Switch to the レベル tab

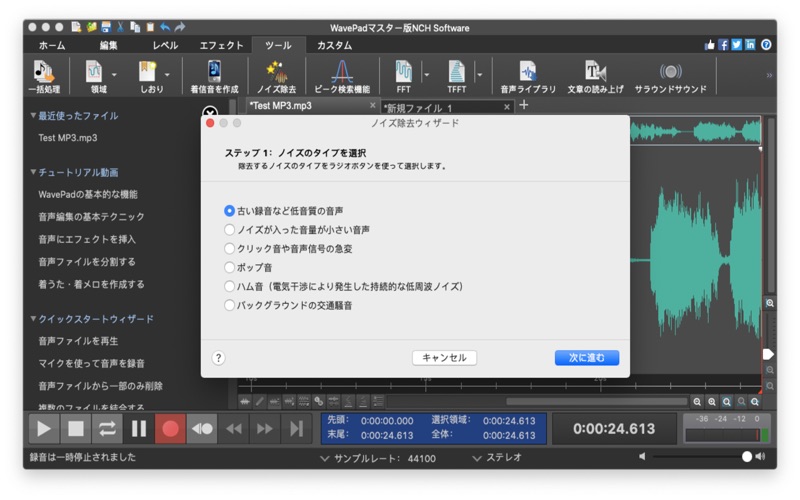coord(165,45)
